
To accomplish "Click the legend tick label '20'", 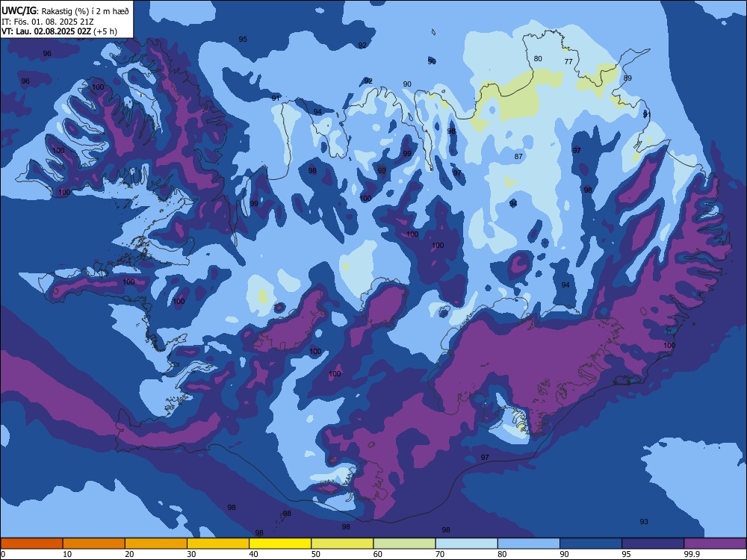I will tap(129, 554).
